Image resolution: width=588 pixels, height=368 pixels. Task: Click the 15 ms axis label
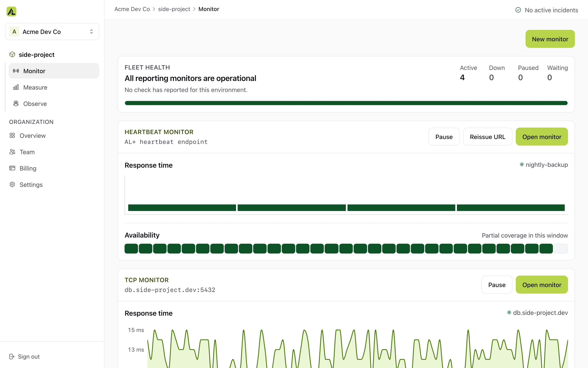point(136,330)
